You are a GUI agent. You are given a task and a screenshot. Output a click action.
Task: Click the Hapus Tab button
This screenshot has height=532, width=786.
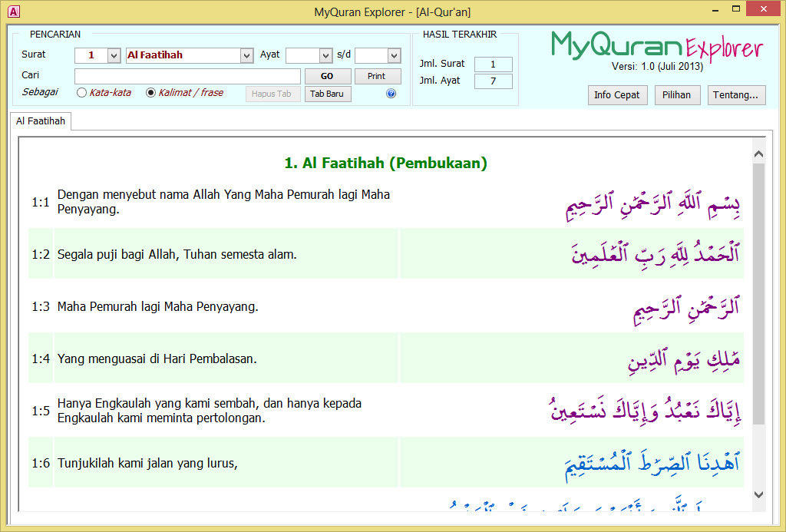click(x=272, y=94)
